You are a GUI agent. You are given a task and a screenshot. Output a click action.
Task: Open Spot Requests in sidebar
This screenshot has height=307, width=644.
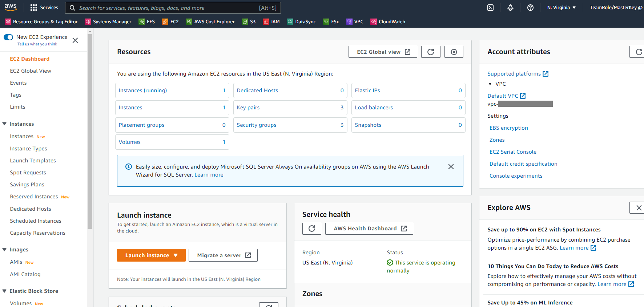(x=28, y=173)
